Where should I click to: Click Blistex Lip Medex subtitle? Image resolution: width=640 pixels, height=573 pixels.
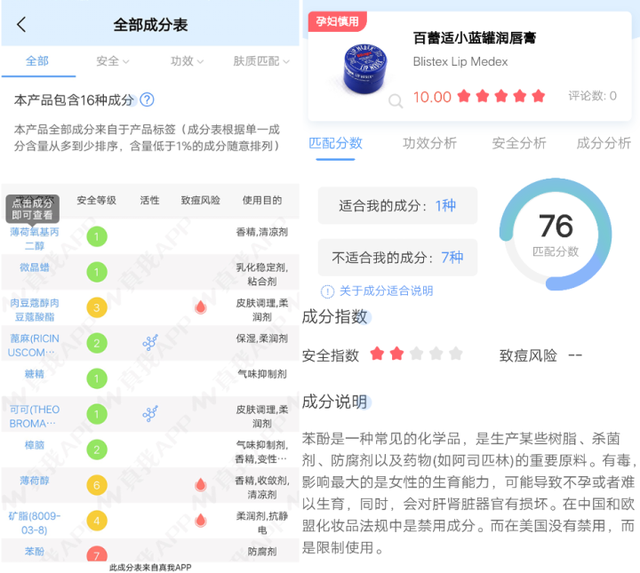pos(460,62)
